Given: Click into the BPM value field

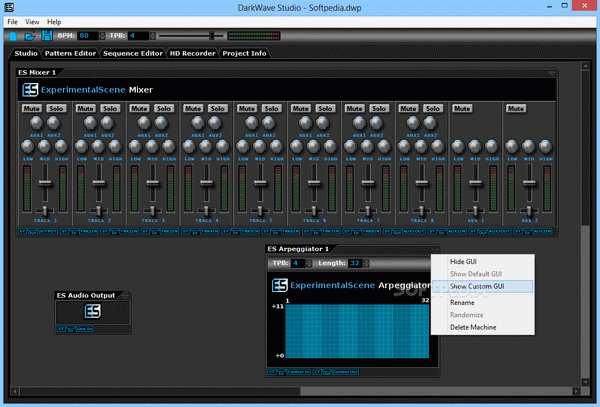Looking at the screenshot, I should 88,36.
